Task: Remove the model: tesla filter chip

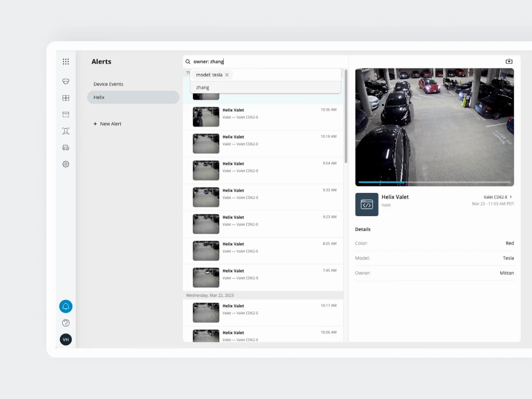Action: tap(227, 75)
